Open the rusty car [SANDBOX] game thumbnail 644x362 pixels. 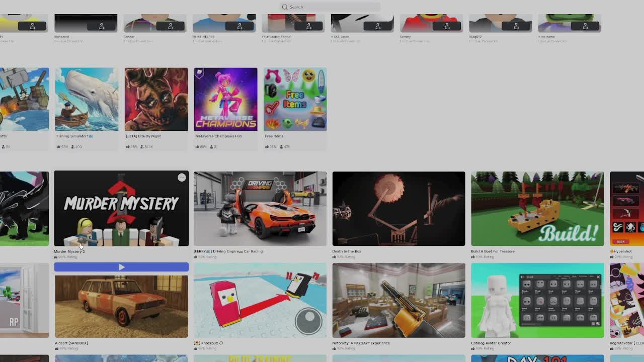tap(121, 307)
